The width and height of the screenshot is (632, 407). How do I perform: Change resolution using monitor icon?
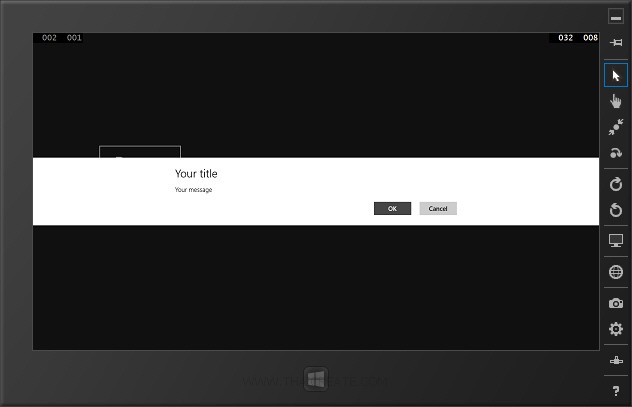tap(615, 241)
